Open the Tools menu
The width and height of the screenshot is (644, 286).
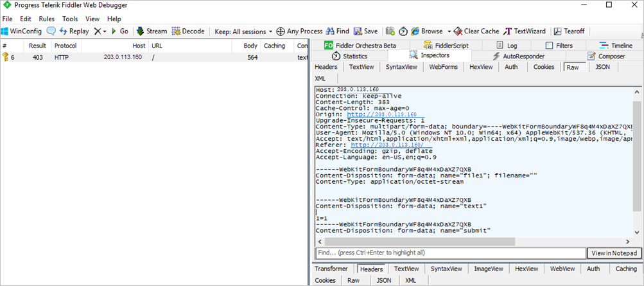pos(70,19)
